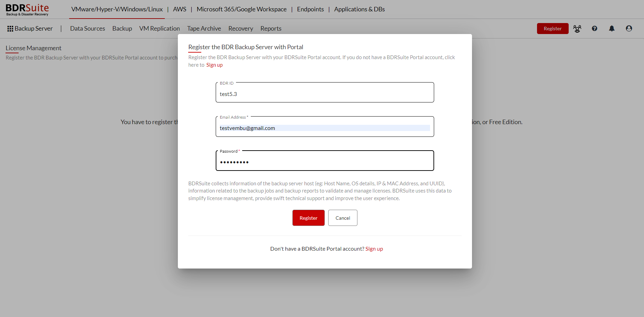644x317 pixels.
Task: Click Sign up link at dialog bottom
Action: coord(374,249)
